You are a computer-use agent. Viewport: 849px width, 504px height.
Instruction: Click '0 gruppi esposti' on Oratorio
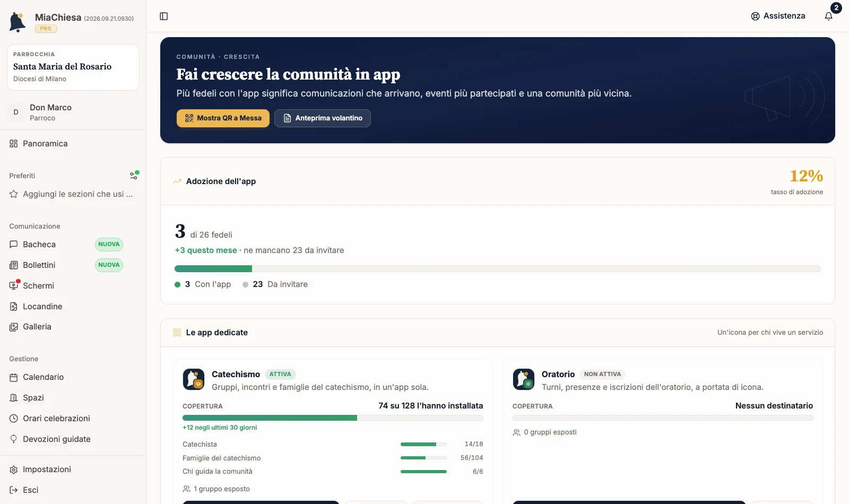[544, 432]
